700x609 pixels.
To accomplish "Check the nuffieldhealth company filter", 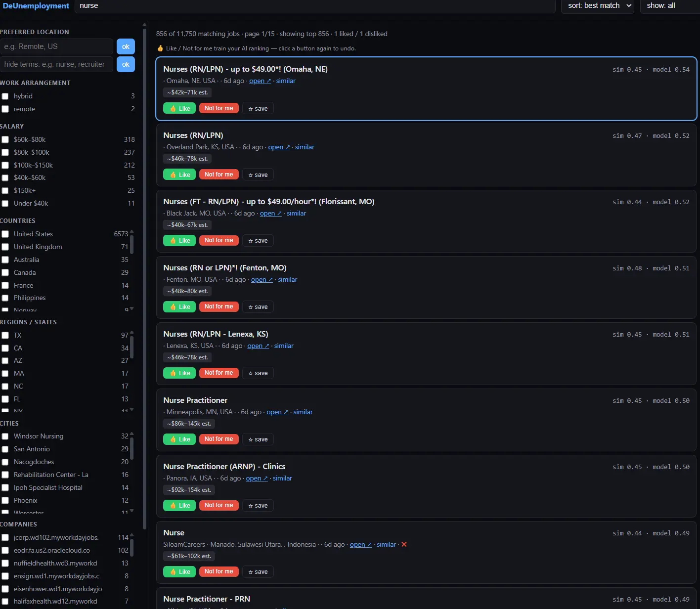I will [x=5, y=564].
